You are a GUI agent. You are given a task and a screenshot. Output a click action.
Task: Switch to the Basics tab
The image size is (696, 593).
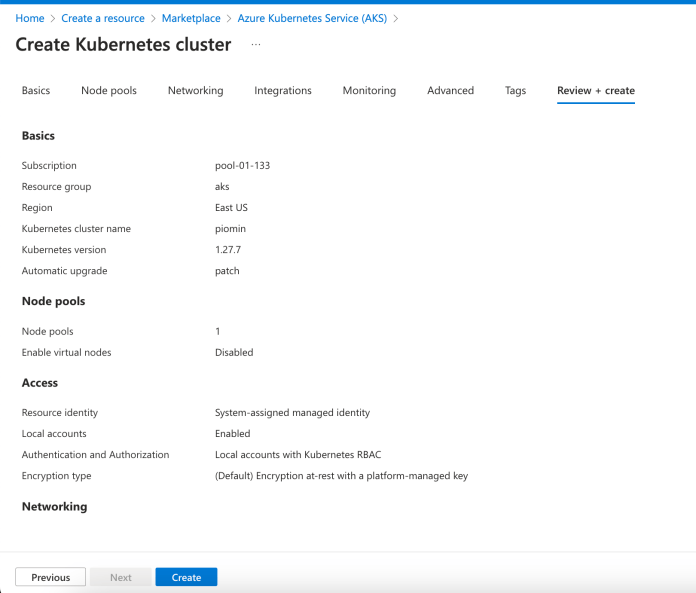click(x=36, y=90)
